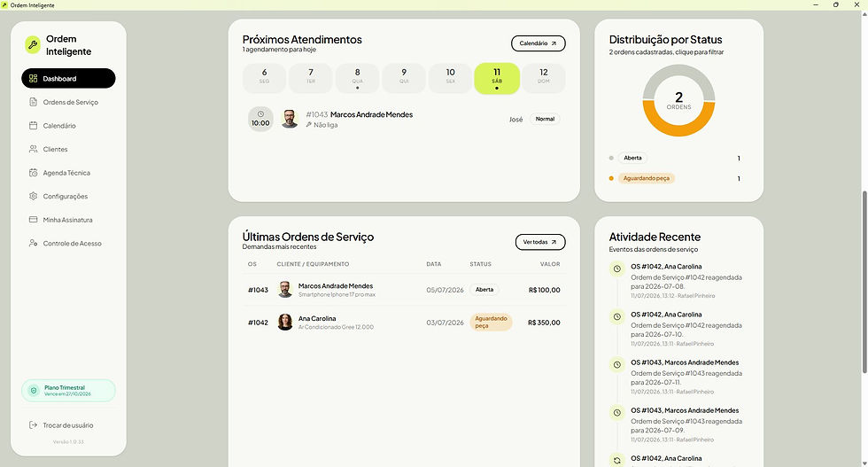Viewport: 868px width, 467px height.
Task: Click Aguardando peça status of order #1042
Action: coord(491,322)
